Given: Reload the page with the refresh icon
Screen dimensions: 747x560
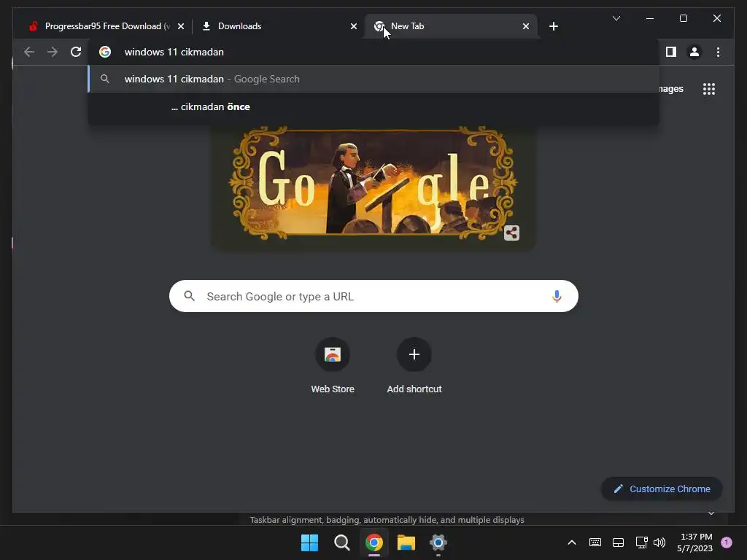Looking at the screenshot, I should pyautogui.click(x=76, y=52).
